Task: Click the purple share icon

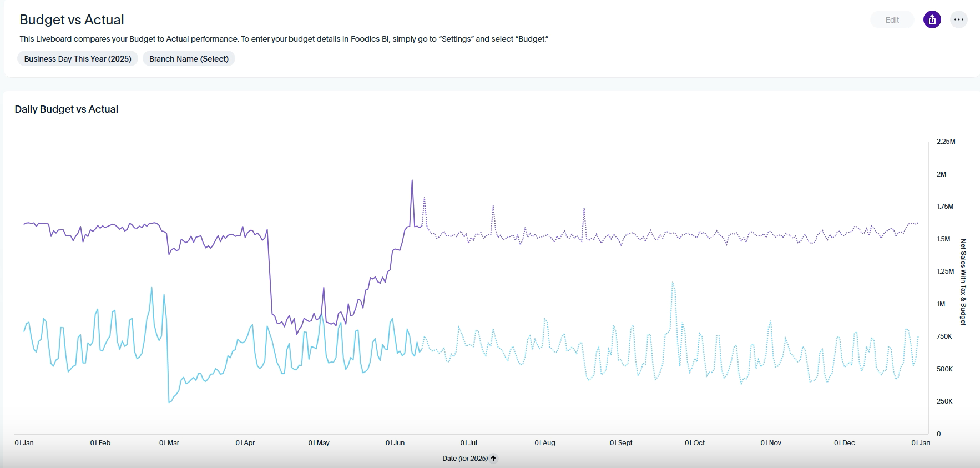Action: pos(932,20)
